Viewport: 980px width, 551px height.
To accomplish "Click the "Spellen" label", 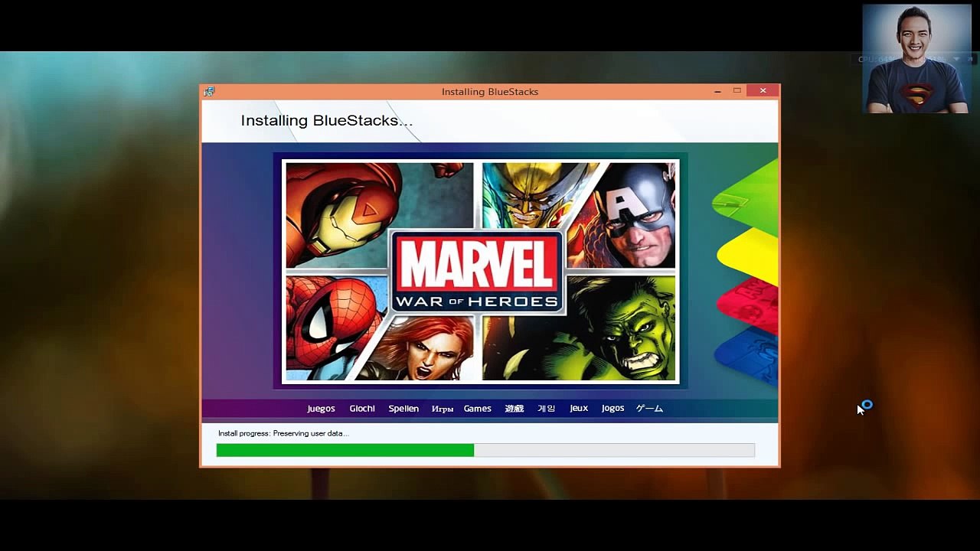I will 403,409.
